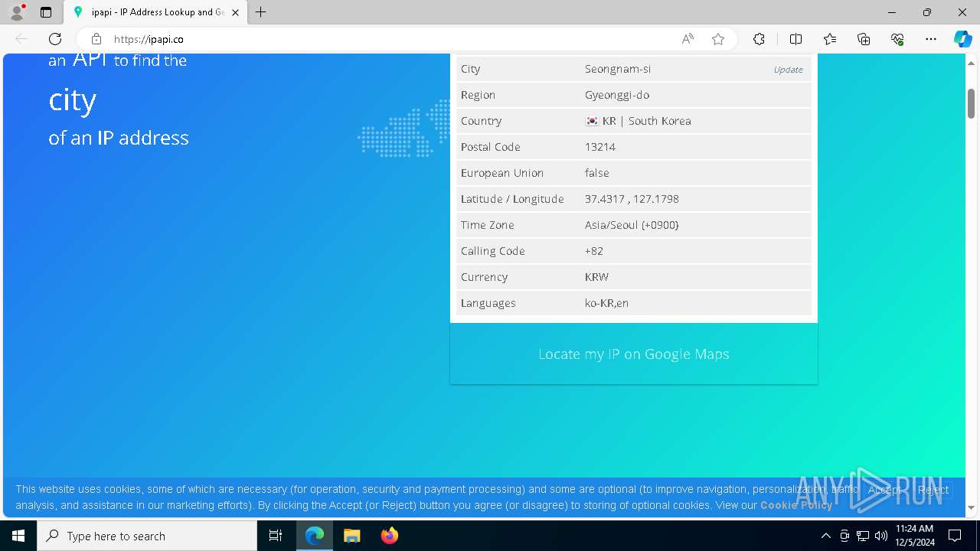Image resolution: width=980 pixels, height=551 pixels.
Task: Open File Explorer from the taskbar
Action: click(351, 536)
